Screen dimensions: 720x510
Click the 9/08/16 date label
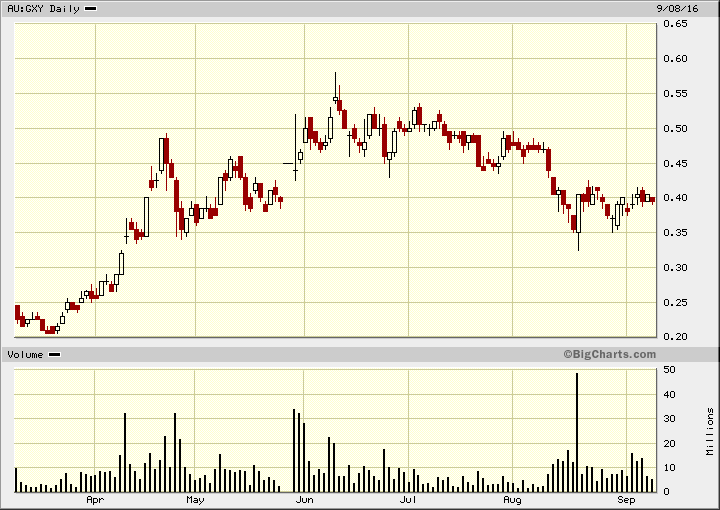pos(677,9)
